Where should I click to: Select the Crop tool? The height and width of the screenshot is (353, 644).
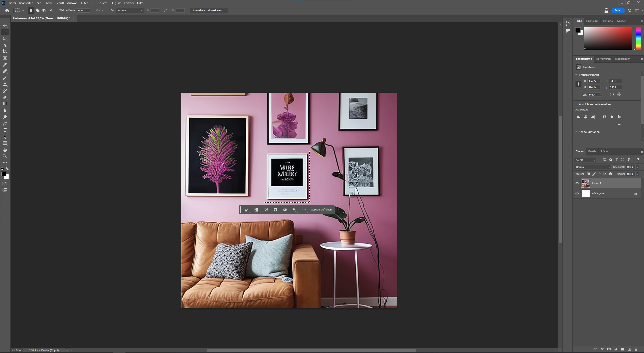pyautogui.click(x=5, y=52)
